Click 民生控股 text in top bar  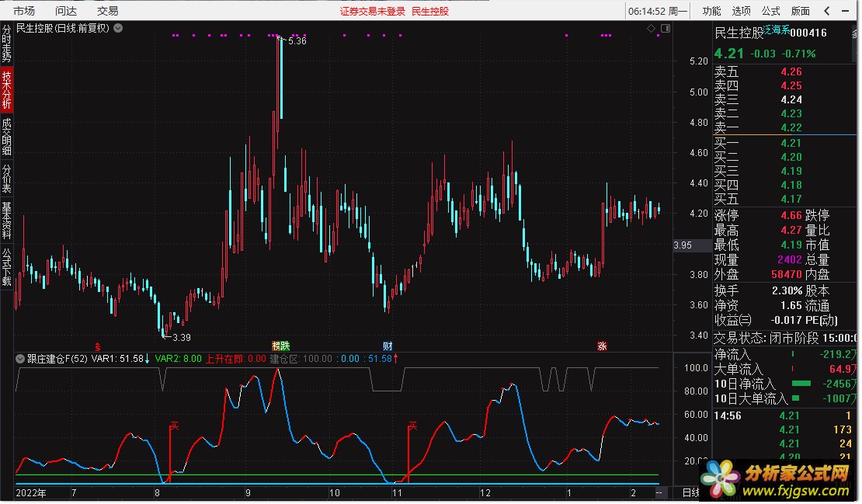pyautogui.click(x=430, y=11)
